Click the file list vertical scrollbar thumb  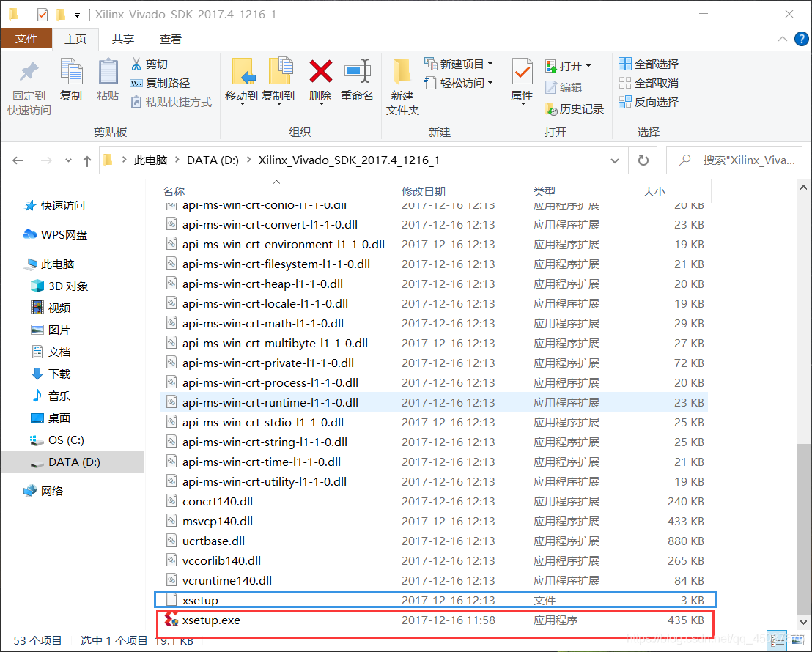(804, 527)
